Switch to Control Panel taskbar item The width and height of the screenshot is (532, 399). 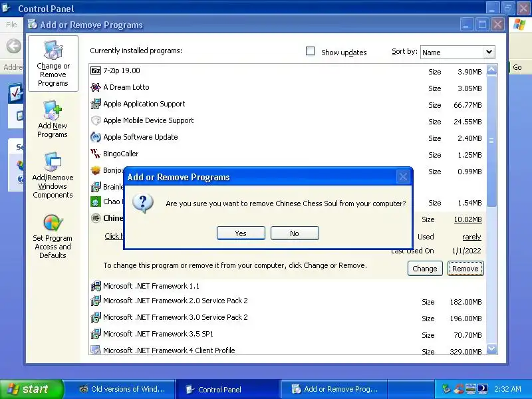(x=227, y=389)
